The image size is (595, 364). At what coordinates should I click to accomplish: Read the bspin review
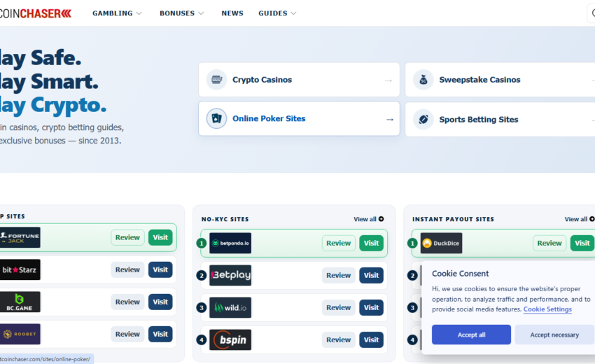[x=339, y=340]
